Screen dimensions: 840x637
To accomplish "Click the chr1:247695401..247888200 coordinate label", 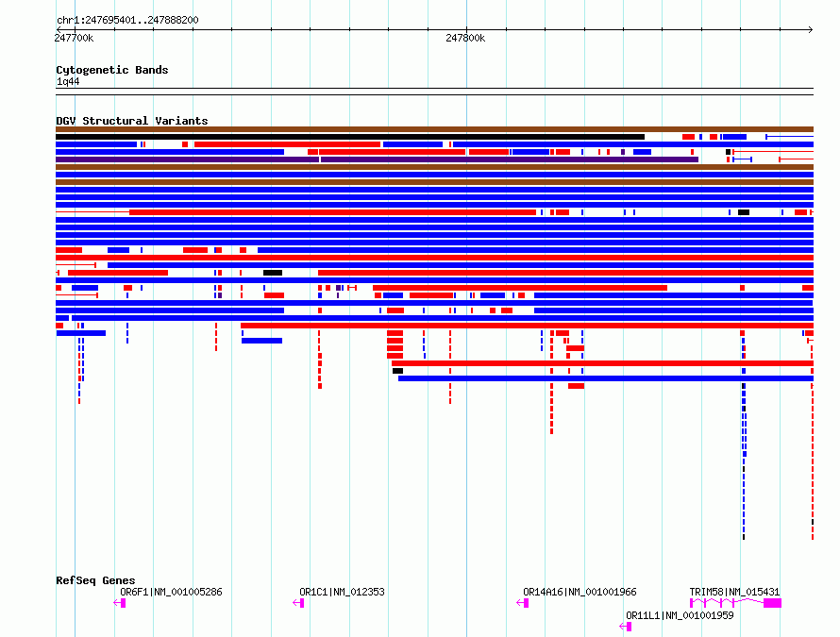I will click(x=127, y=21).
